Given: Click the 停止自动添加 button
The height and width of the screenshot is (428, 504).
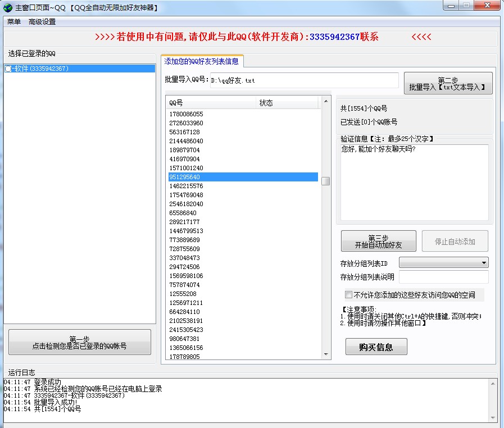Looking at the screenshot, I should [455, 241].
